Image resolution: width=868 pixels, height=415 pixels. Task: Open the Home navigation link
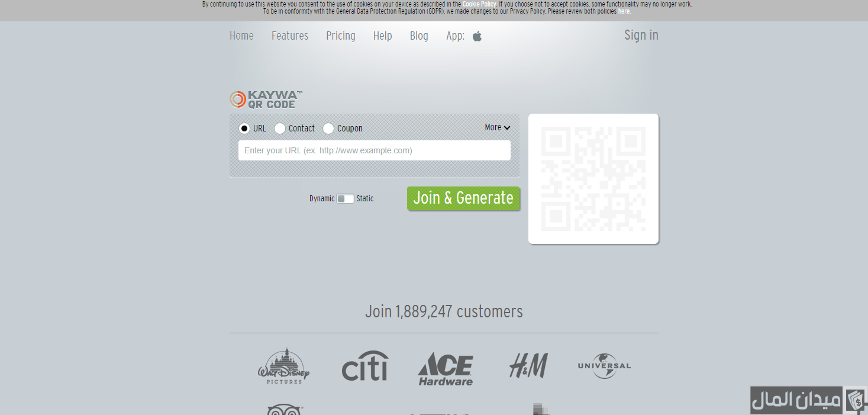[x=241, y=36]
